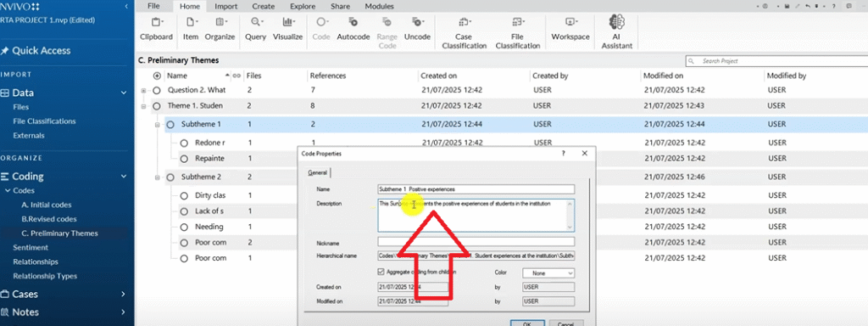Collapse the Data section in sidebar
The width and height of the screenshot is (868, 326).
[x=124, y=93]
